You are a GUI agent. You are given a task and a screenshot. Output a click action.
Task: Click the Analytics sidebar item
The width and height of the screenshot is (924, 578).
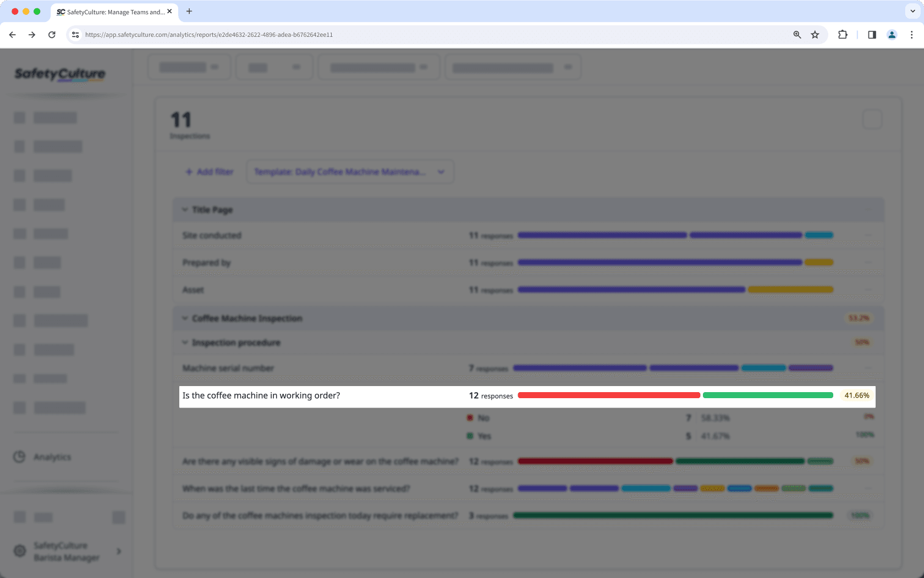click(52, 457)
